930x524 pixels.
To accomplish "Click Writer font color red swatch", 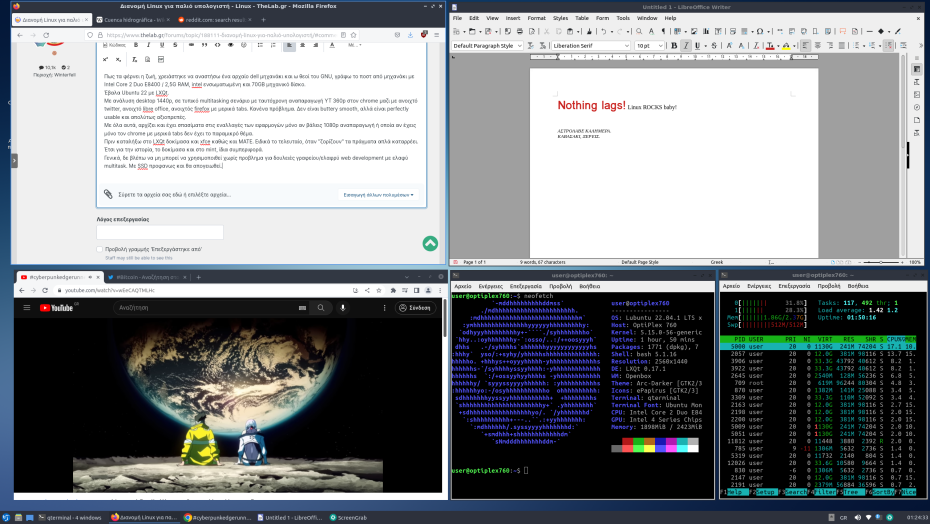I will click(x=769, y=46).
